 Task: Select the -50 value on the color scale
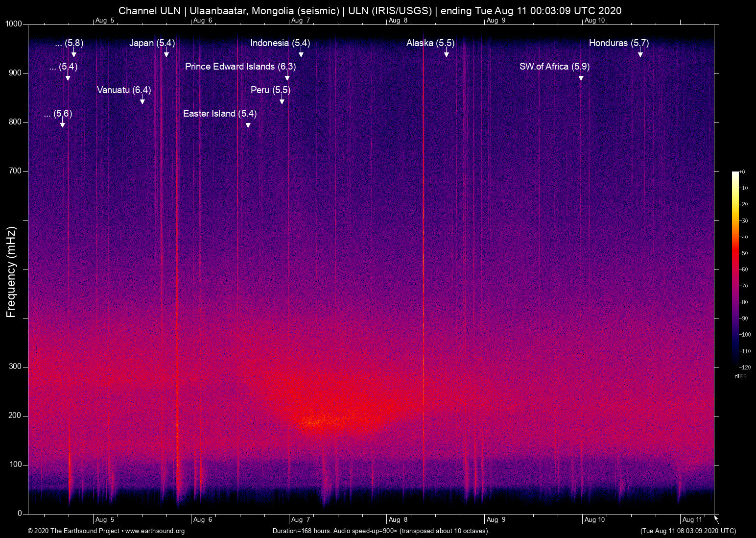[x=743, y=253]
